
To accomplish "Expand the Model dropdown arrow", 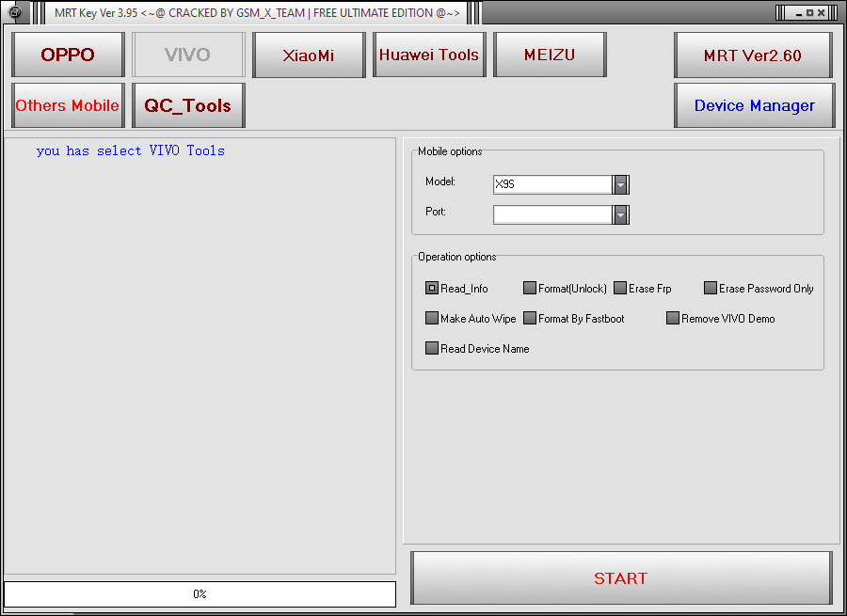I will [x=621, y=184].
